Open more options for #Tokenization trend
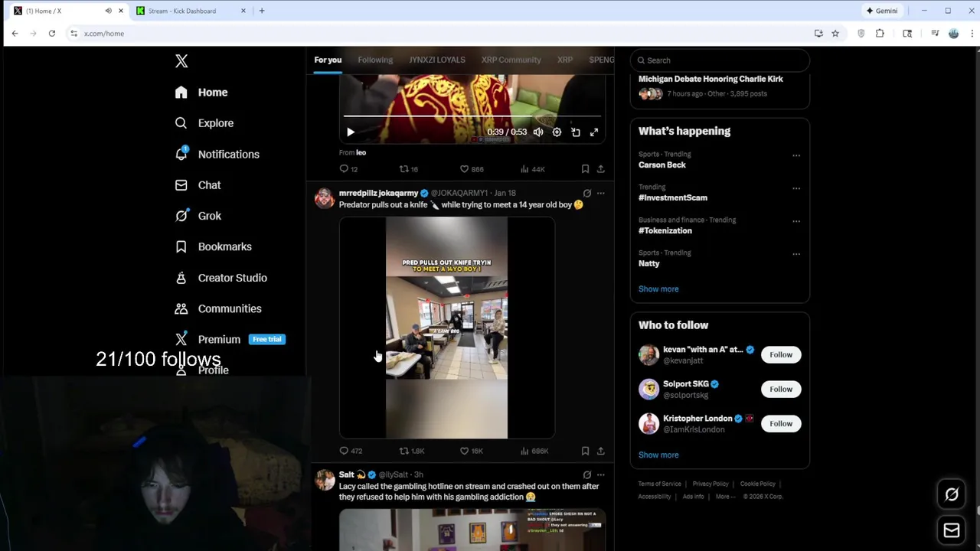Image resolution: width=980 pixels, height=551 pixels. point(796,221)
